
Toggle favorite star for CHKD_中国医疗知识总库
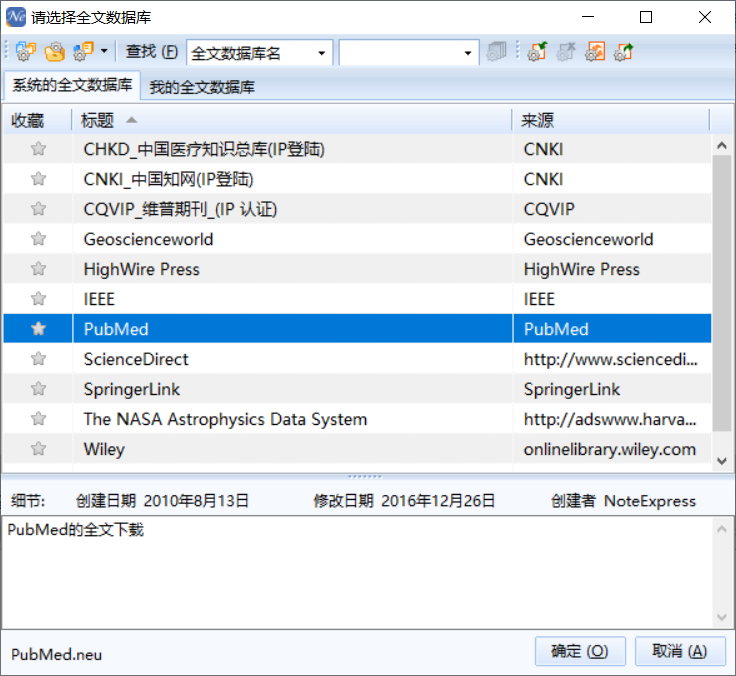38,149
